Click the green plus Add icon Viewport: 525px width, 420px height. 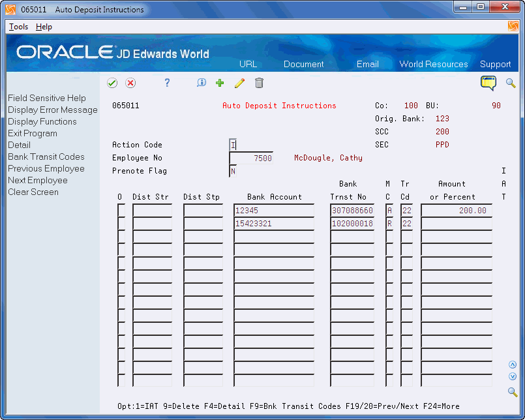(x=220, y=83)
